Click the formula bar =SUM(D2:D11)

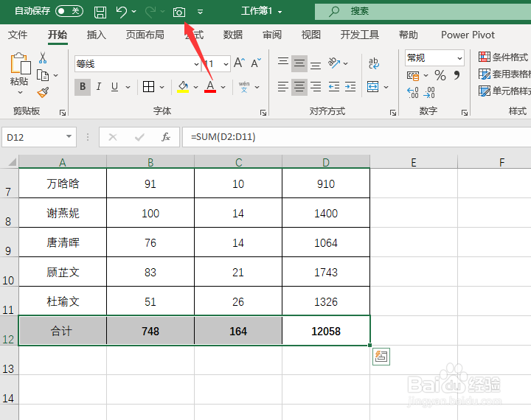(x=357, y=137)
